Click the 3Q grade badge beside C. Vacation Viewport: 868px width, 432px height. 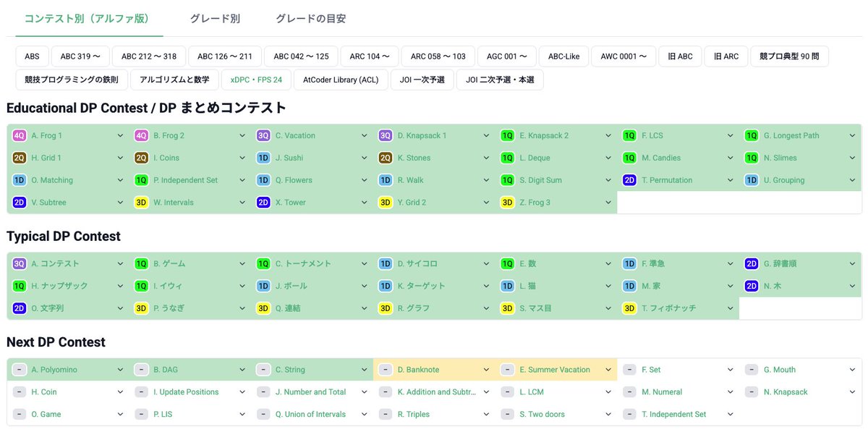(x=263, y=135)
